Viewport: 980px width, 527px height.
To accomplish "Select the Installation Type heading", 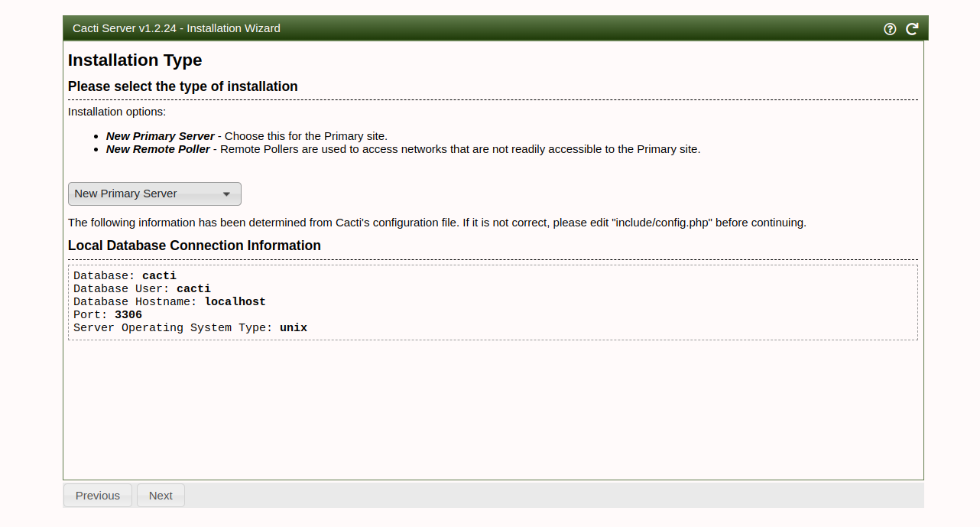I will [x=135, y=60].
